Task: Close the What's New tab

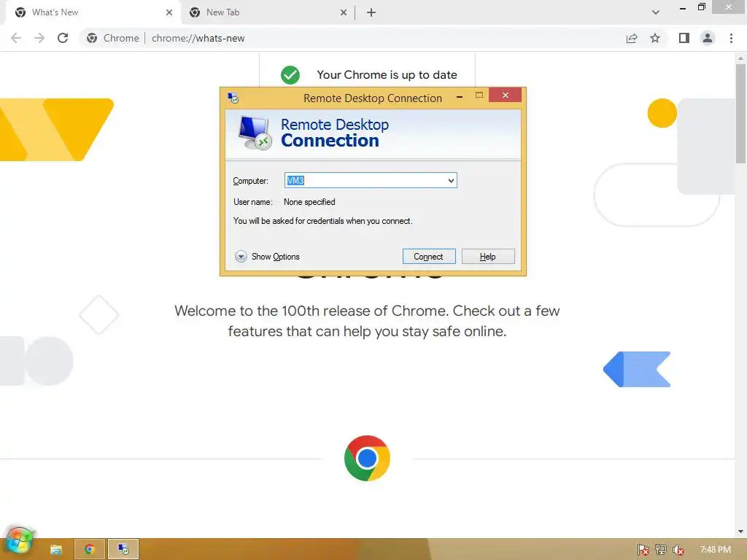Action: pos(169,12)
